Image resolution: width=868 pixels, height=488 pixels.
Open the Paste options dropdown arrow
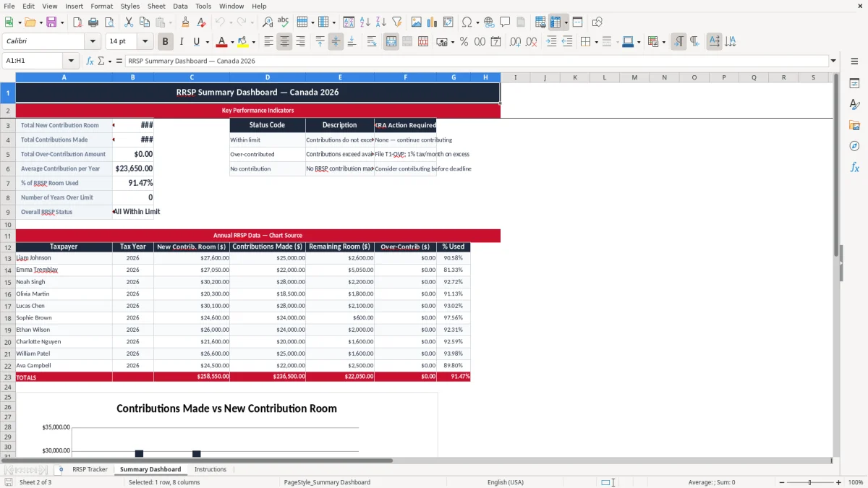tap(170, 22)
